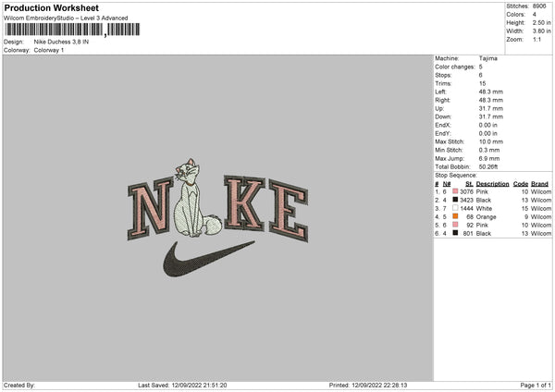This screenshot has height=392, width=555.
Task: Click the letter K in the embroidery design
Action: (x=244, y=203)
